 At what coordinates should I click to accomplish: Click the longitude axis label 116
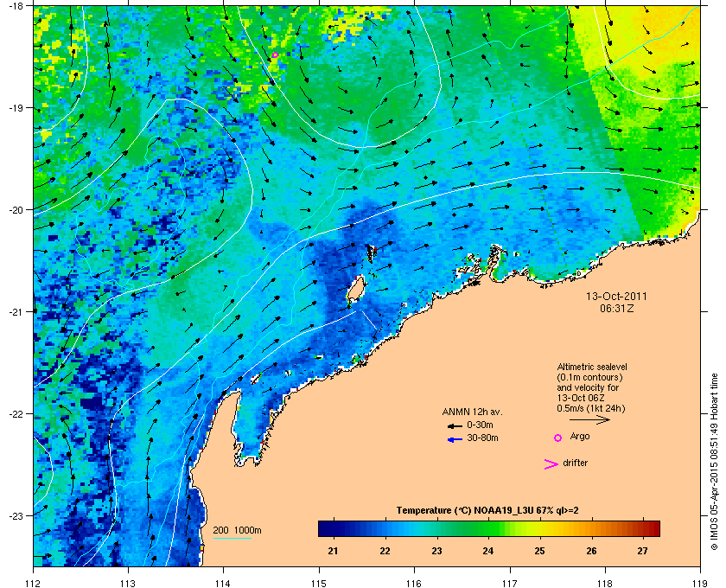(414, 583)
